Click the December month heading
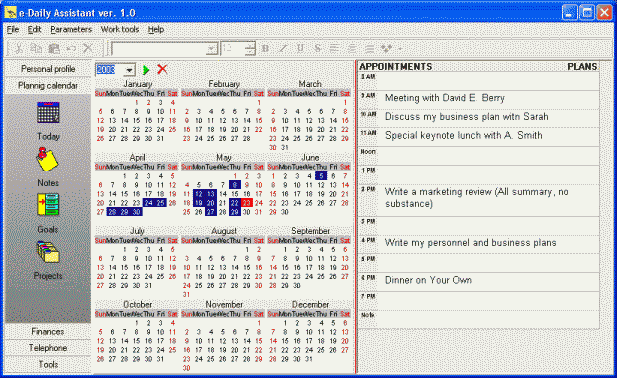The image size is (617, 378). click(x=310, y=304)
